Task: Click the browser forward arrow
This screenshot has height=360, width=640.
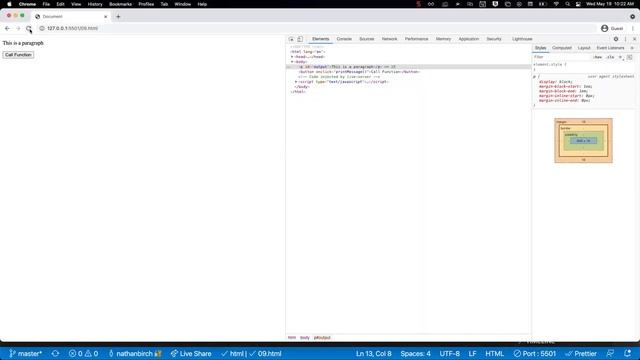Action: [18, 29]
